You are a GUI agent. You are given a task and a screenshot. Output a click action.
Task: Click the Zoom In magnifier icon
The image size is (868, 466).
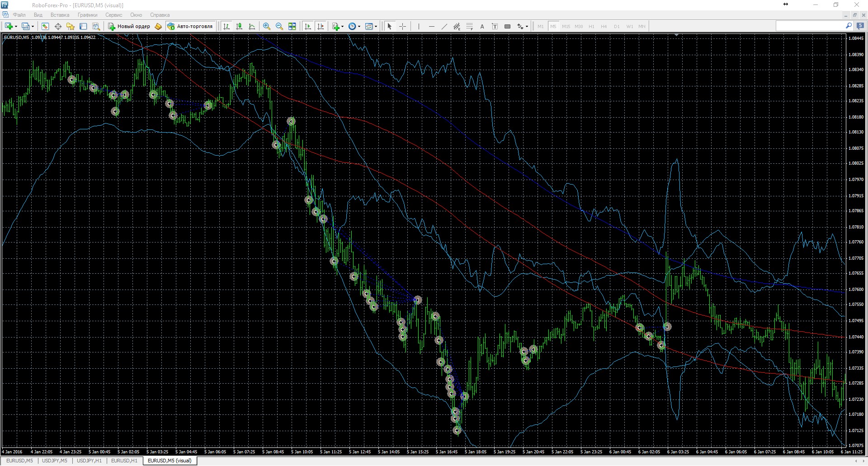click(x=267, y=26)
